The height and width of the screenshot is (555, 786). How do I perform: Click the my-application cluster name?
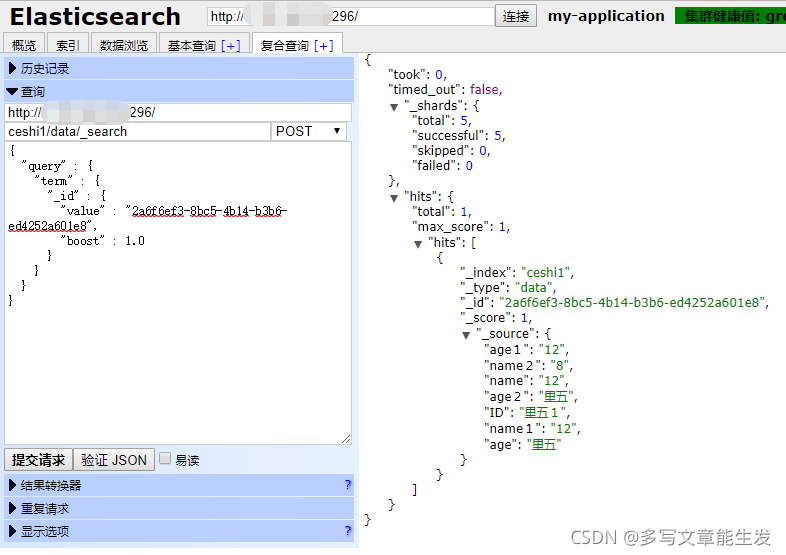pyautogui.click(x=606, y=16)
